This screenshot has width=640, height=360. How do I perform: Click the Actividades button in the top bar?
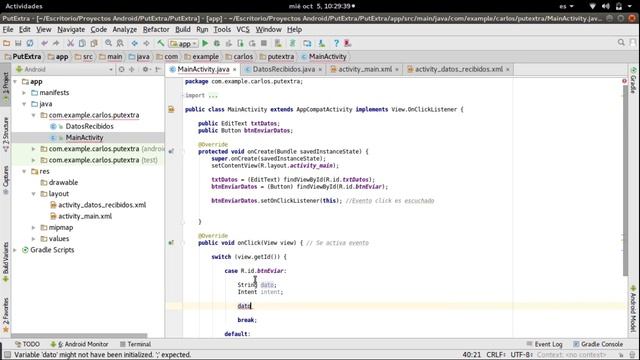pyautogui.click(x=24, y=6)
